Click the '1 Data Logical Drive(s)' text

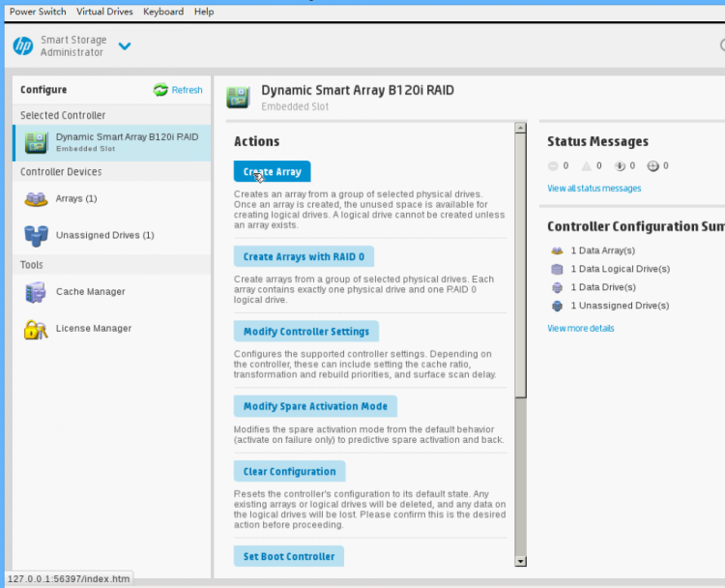point(621,269)
